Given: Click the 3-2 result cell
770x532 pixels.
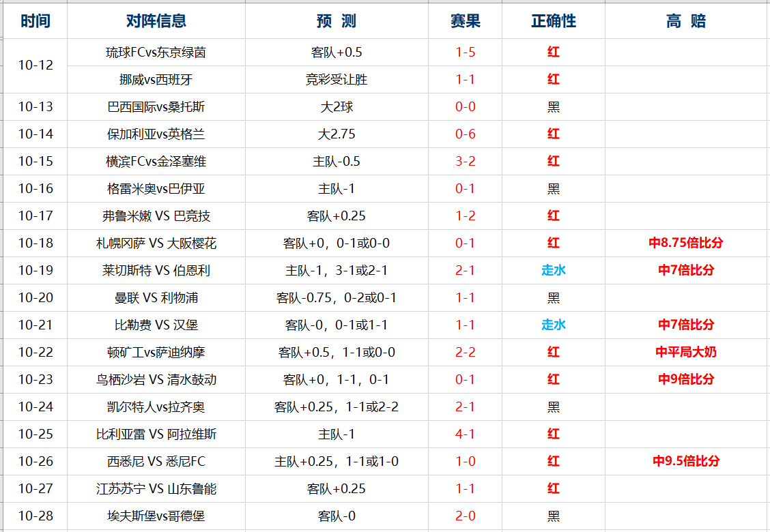Looking at the screenshot, I should click(x=465, y=161).
